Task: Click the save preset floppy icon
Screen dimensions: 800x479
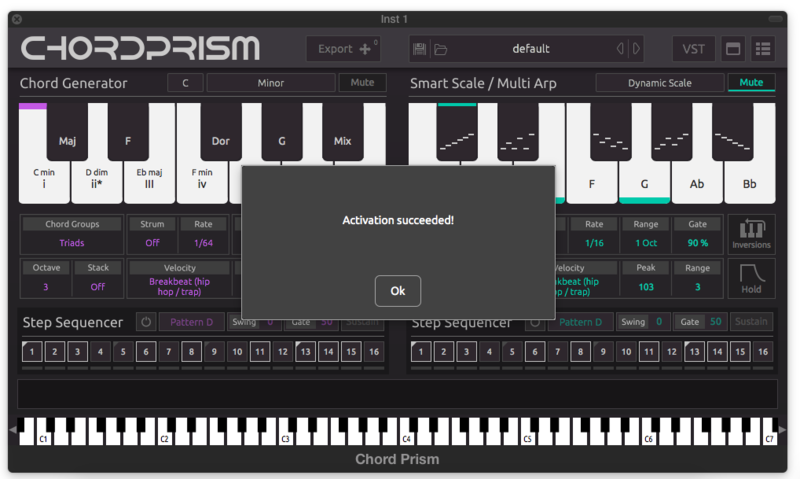Action: (x=419, y=49)
